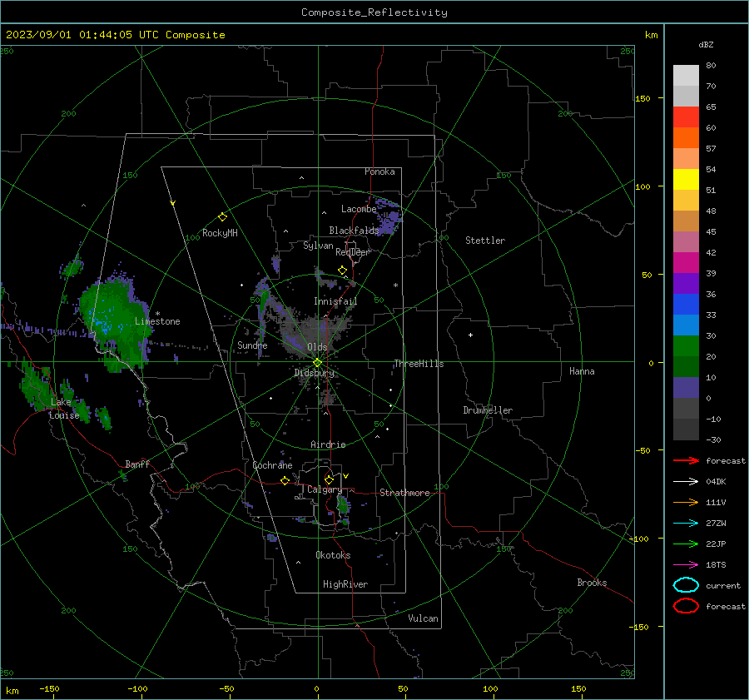The image size is (749, 700).
Task: Click the Okotoks city label
Action: click(x=333, y=555)
